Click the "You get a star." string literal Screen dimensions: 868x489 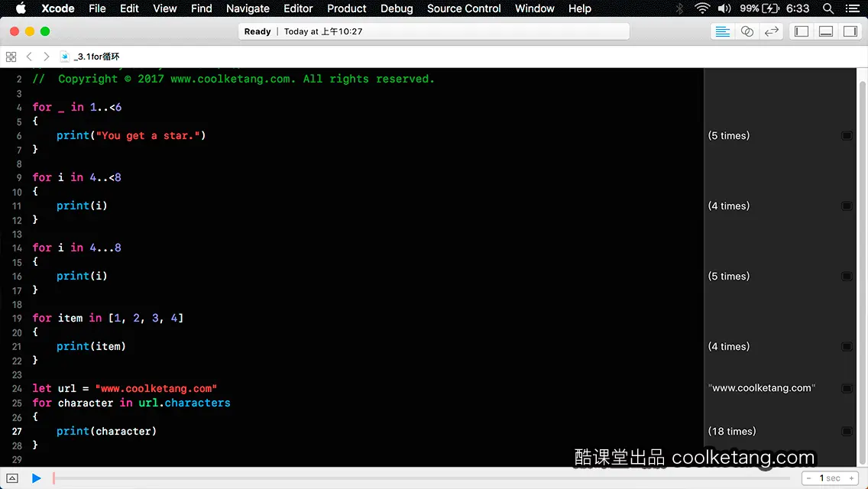tap(147, 136)
